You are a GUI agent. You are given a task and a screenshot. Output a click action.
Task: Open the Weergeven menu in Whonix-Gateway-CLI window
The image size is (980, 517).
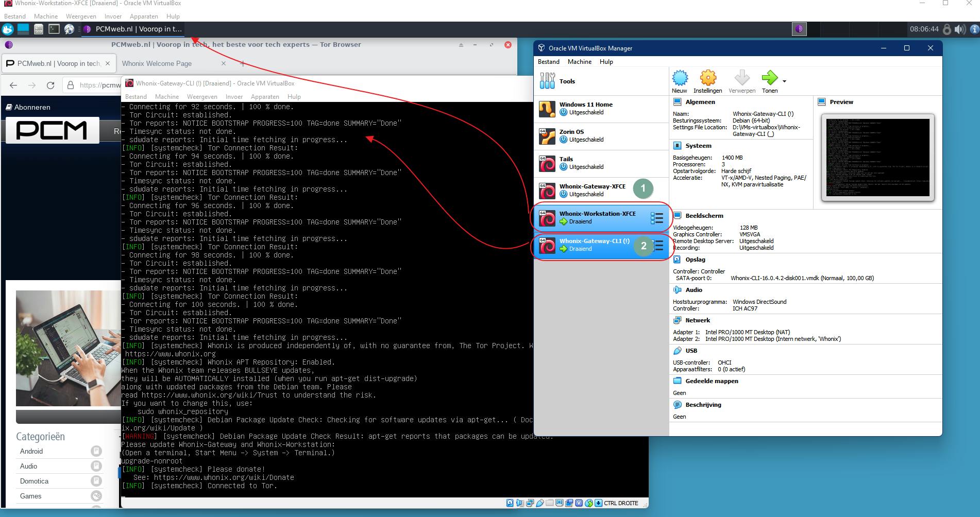click(202, 97)
